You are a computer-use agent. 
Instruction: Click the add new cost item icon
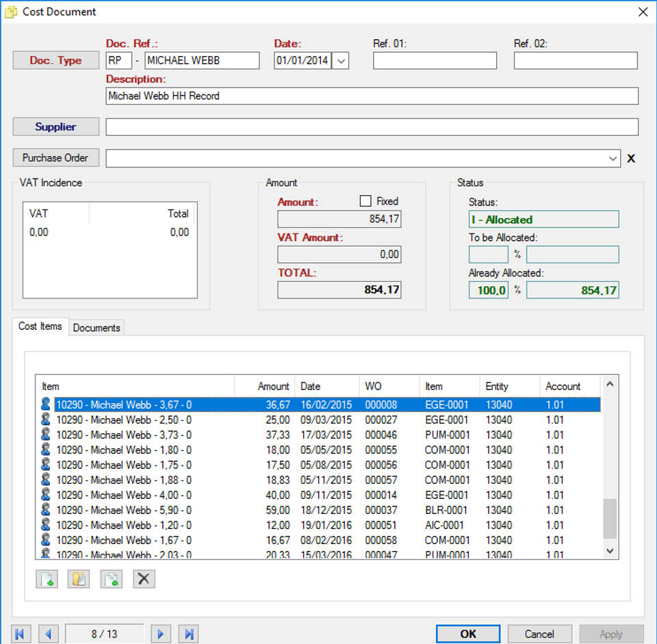47,579
